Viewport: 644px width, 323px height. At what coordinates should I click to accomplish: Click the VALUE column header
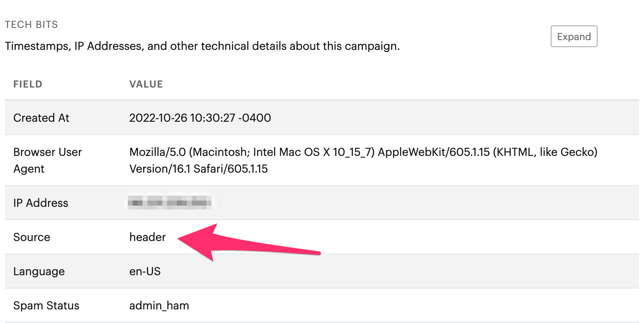point(146,84)
